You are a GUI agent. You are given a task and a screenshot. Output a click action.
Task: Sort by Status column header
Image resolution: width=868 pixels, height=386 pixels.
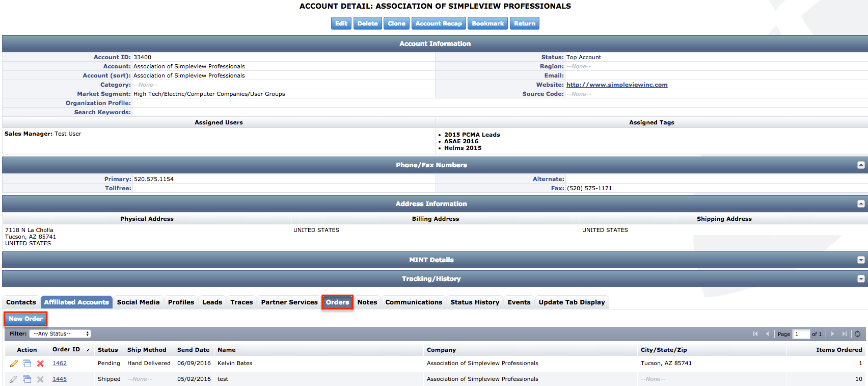pos(107,350)
